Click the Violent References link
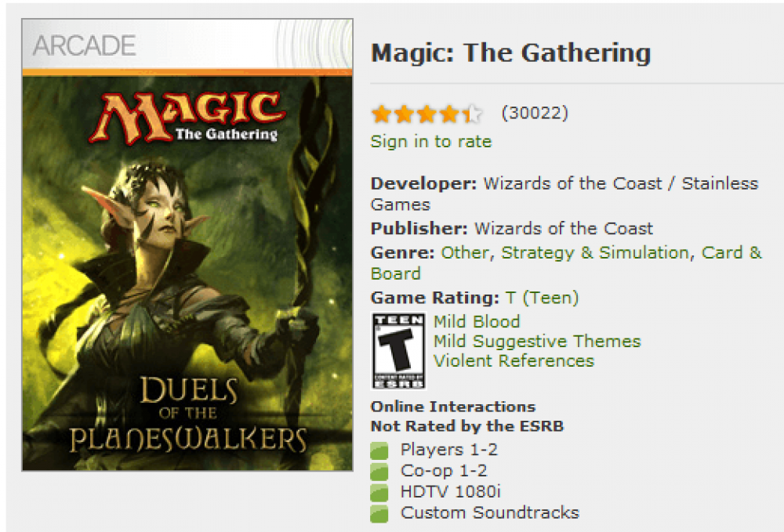The width and height of the screenshot is (784, 532). [514, 360]
